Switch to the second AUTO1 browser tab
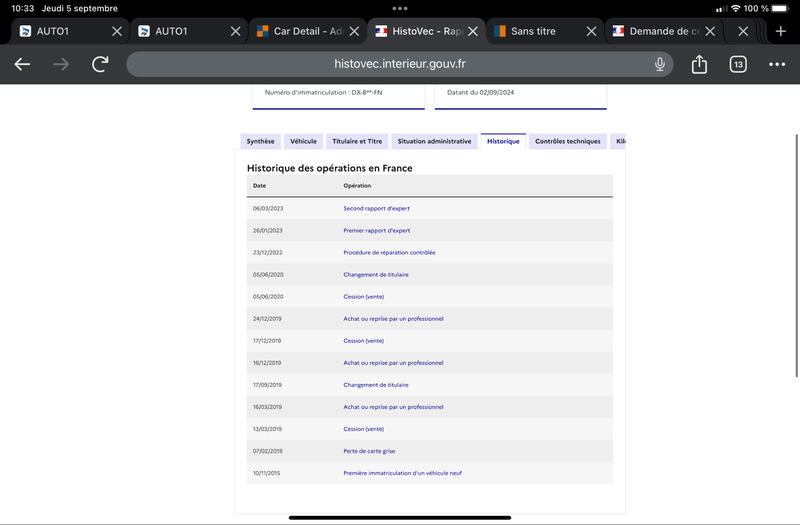The height and width of the screenshot is (525, 800). click(188, 31)
